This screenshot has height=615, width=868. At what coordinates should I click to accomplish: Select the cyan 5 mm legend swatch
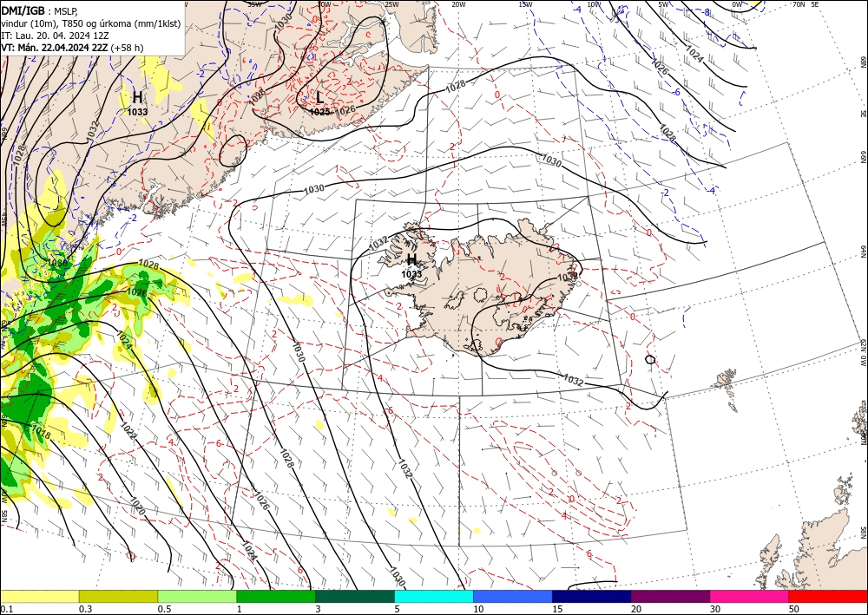coord(434,596)
